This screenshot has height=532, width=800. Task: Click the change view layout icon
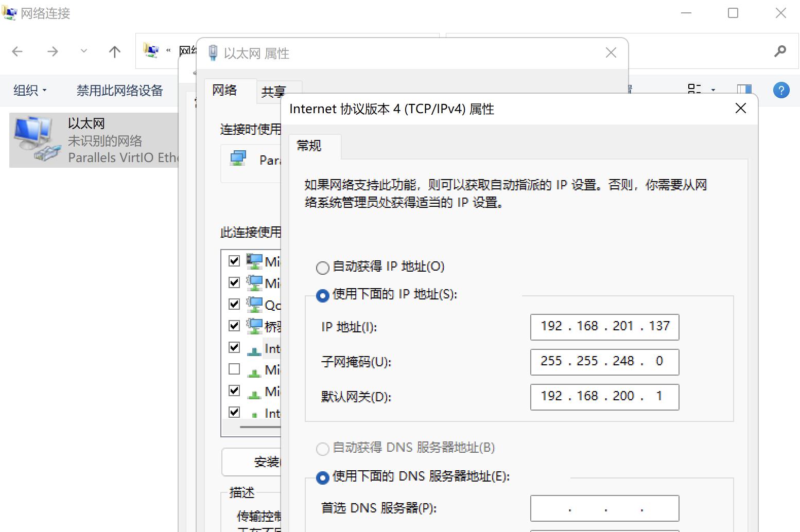pos(694,90)
